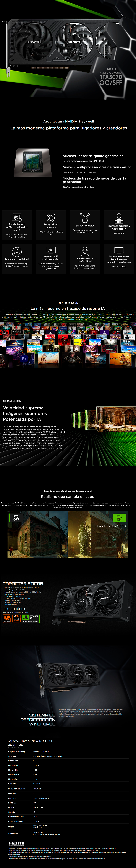Click the 'RELOJ DEL NÚCLEO' heading
This screenshot has width=136, height=868.
(15, 609)
